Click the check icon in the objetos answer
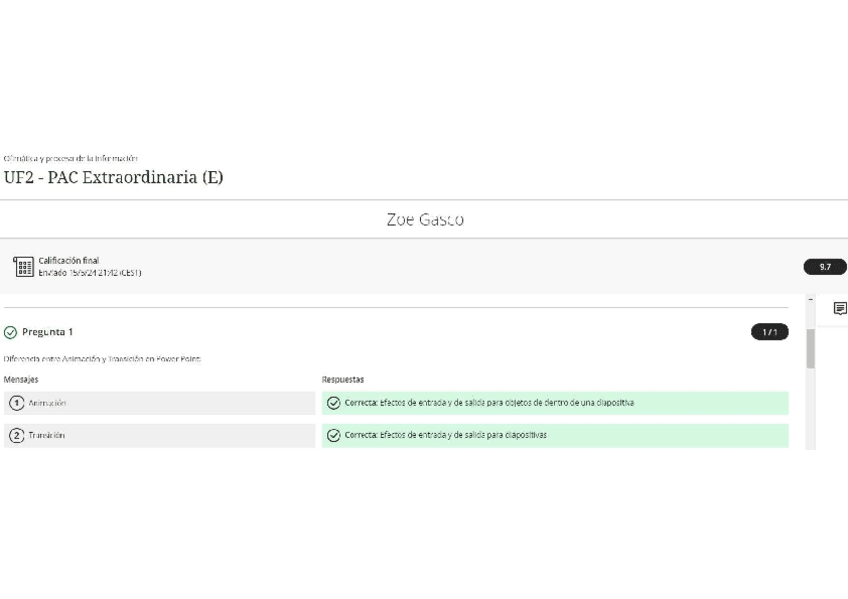 tap(334, 403)
